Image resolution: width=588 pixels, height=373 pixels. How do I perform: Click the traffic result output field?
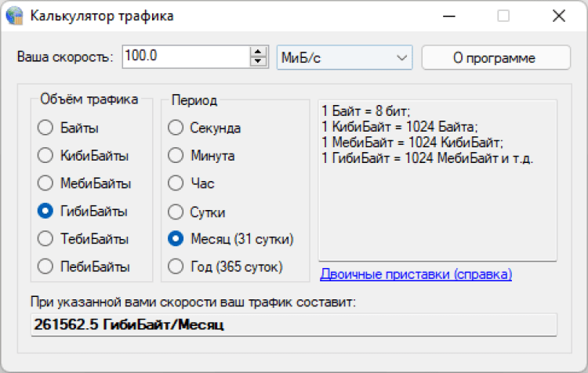coord(293,324)
